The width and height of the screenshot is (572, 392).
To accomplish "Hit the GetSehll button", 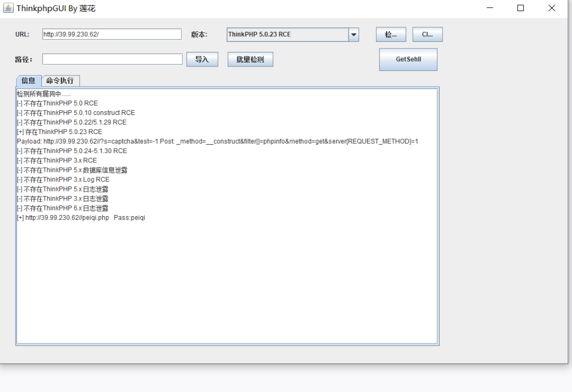I will [408, 59].
